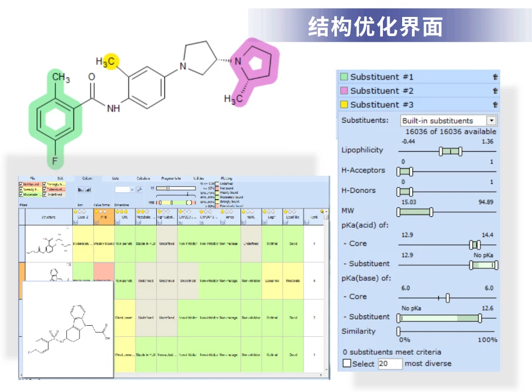Screen dimensions: 532x392
Task: Check the Select most diverse checkbox
Action: pyautogui.click(x=347, y=363)
